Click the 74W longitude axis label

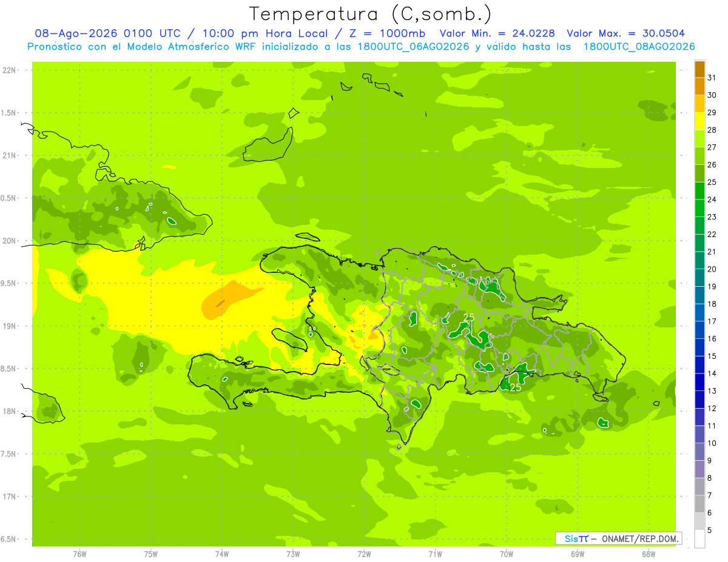coord(222,553)
